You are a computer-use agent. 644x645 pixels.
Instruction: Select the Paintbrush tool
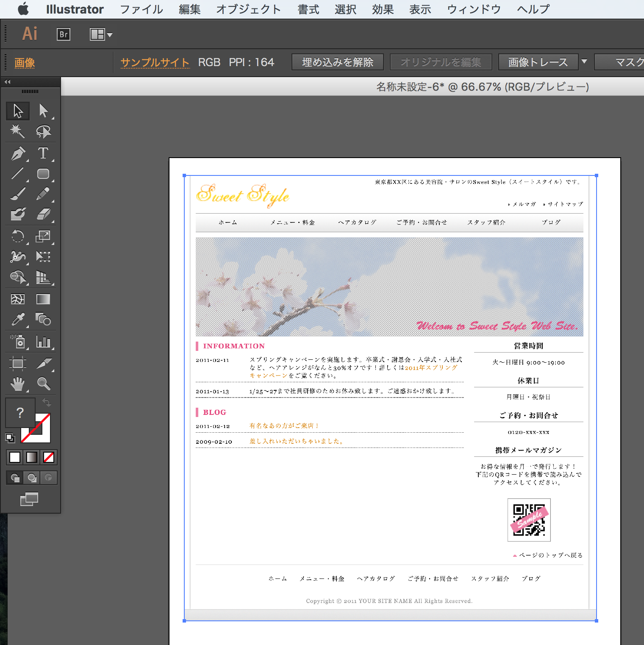point(18,194)
